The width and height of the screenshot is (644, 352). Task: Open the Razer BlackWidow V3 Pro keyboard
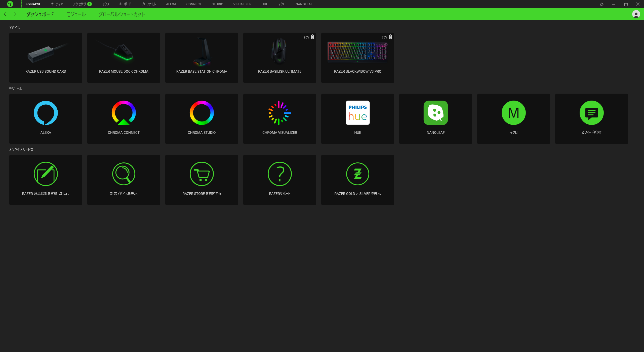click(x=357, y=58)
